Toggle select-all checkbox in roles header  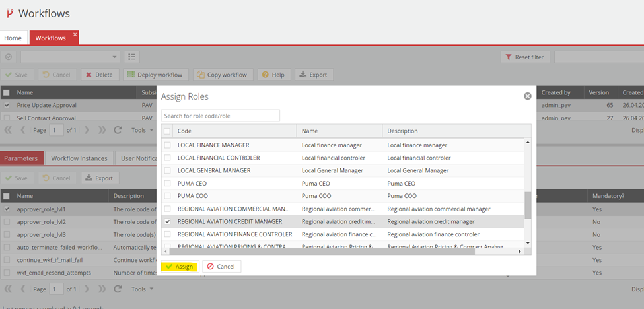167,131
